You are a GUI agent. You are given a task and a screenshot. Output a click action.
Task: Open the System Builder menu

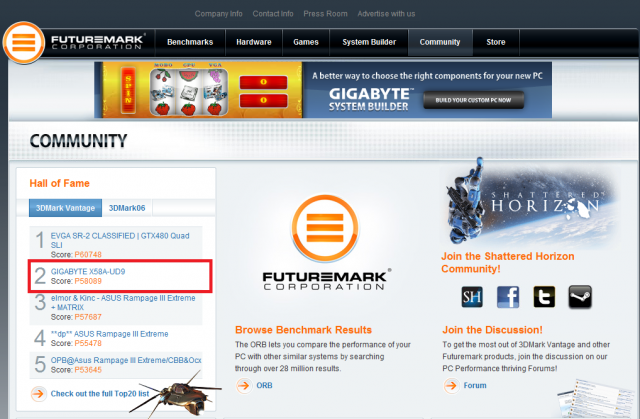(369, 42)
